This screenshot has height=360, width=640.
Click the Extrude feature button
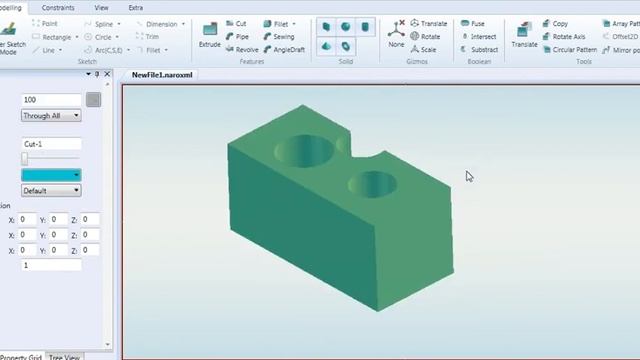coord(210,35)
